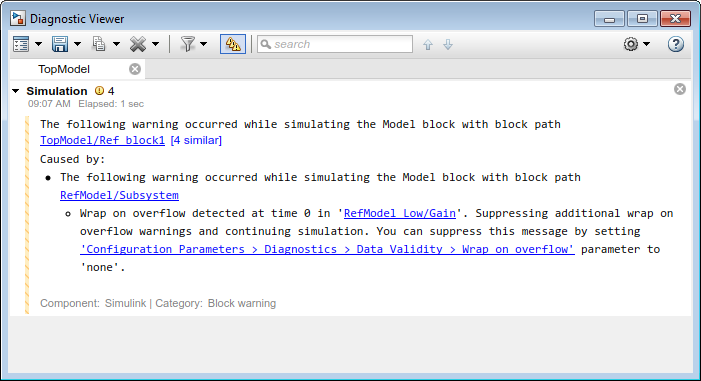Screen dimensions: 701x381
Task: Click the Diagnostic Viewer title bar icon
Action: pyautogui.click(x=18, y=19)
